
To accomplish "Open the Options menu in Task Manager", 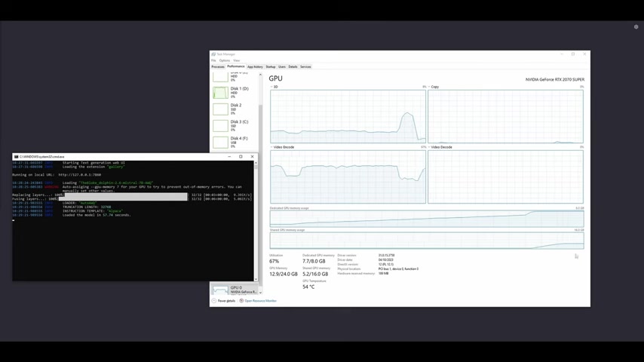I will click(x=225, y=60).
